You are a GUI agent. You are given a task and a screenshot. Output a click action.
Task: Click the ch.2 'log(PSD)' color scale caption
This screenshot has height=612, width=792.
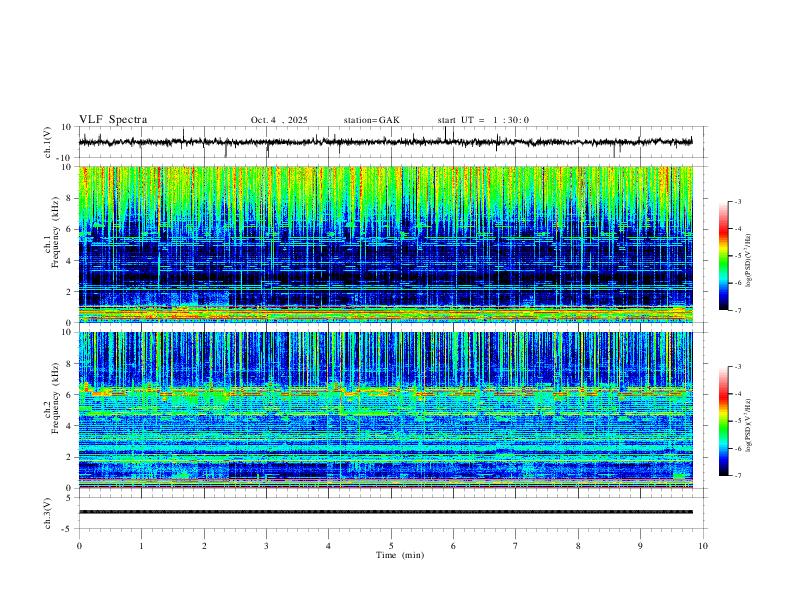[749, 426]
